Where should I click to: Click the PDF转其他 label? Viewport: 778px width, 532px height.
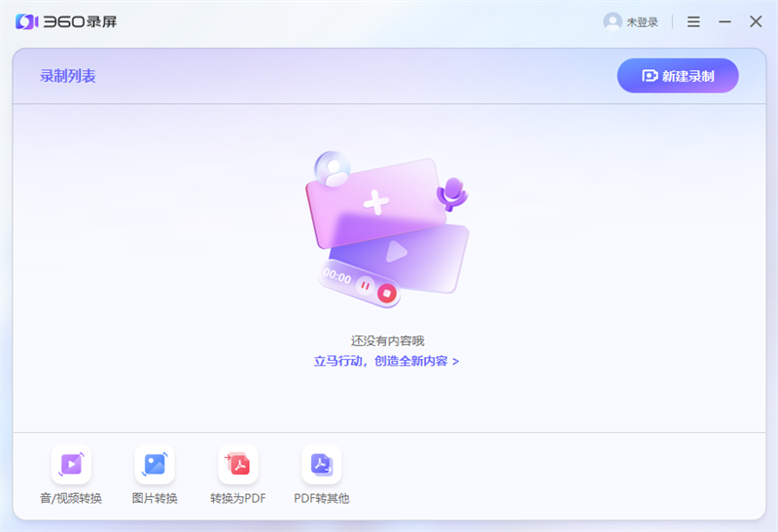coord(322,498)
